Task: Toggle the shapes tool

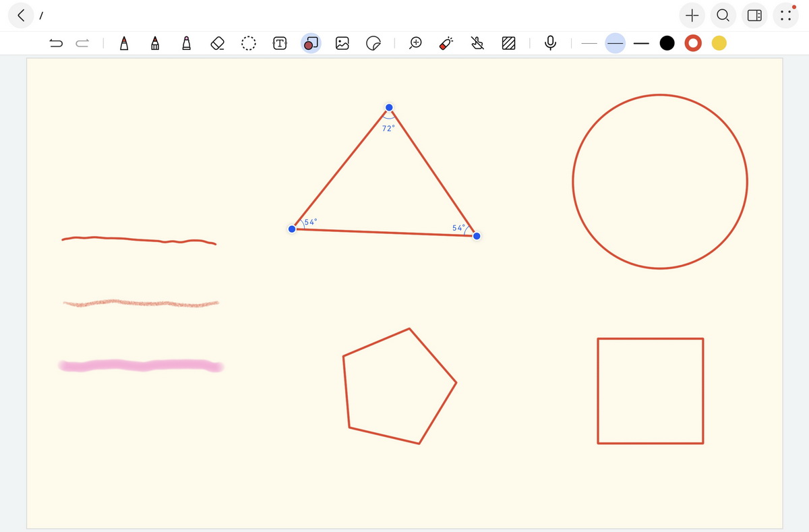Action: [311, 44]
